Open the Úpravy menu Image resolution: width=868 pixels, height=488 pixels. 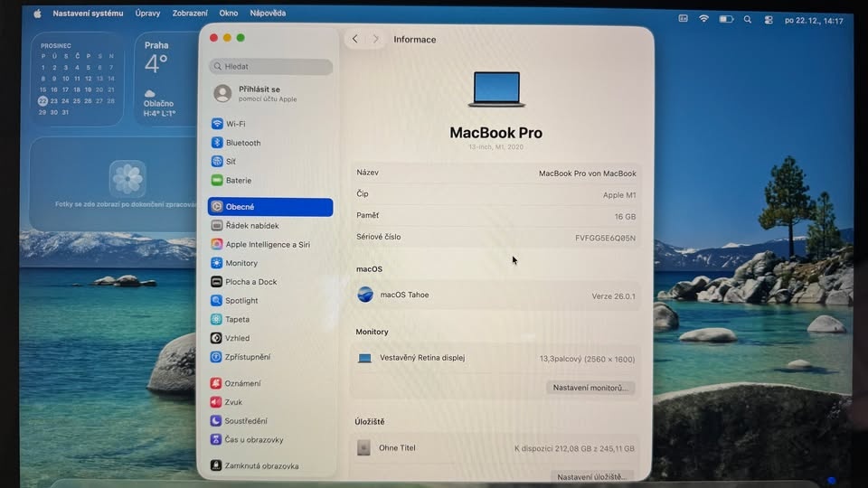(147, 14)
